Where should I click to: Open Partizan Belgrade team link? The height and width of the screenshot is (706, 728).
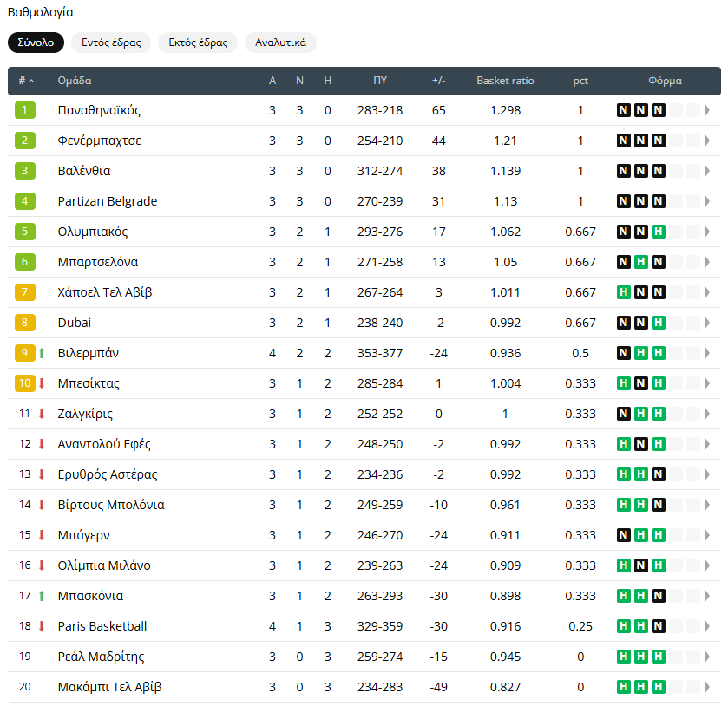[x=108, y=201]
